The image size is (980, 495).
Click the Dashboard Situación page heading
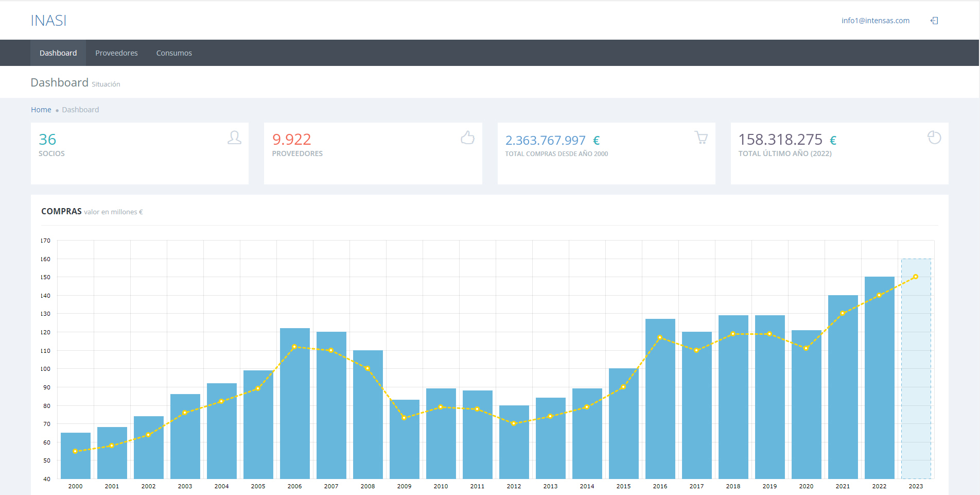click(x=60, y=82)
